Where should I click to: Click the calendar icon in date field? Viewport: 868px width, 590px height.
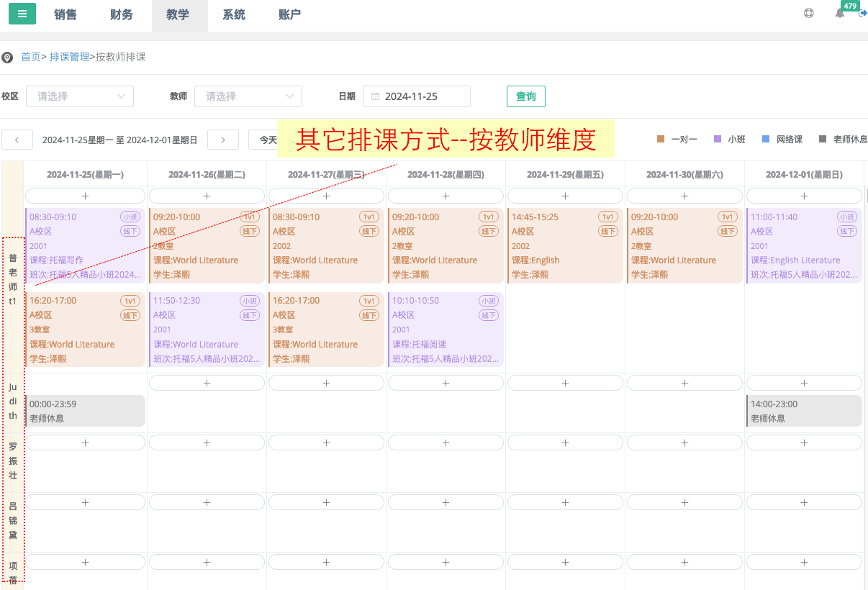pos(375,96)
